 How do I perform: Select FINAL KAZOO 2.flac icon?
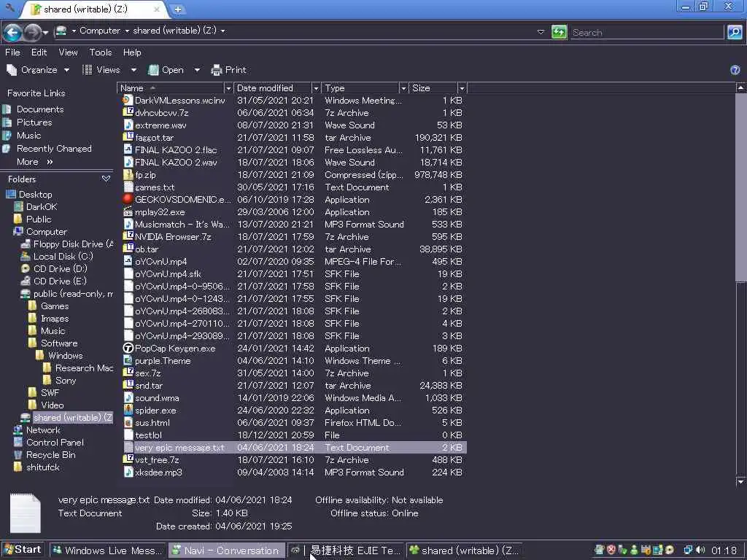click(128, 149)
